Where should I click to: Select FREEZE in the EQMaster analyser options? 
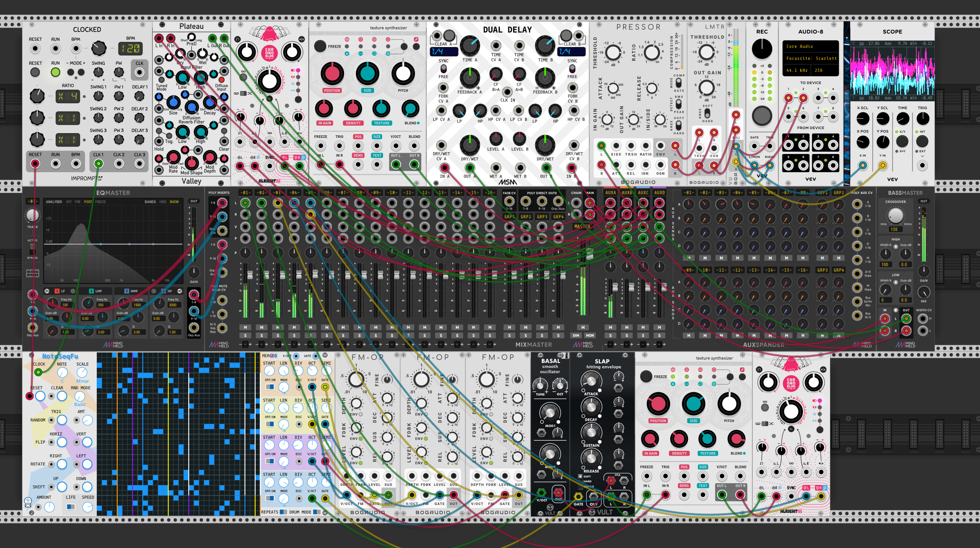(x=100, y=201)
